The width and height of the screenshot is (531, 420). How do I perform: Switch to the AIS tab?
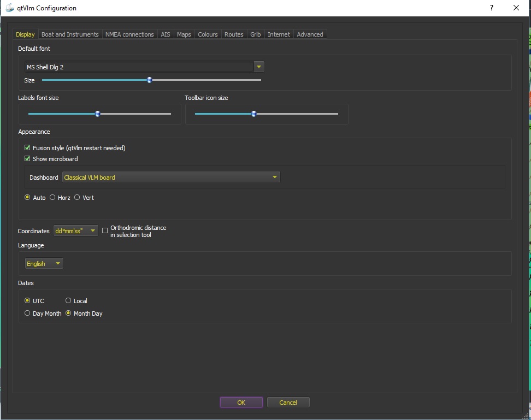pos(166,34)
